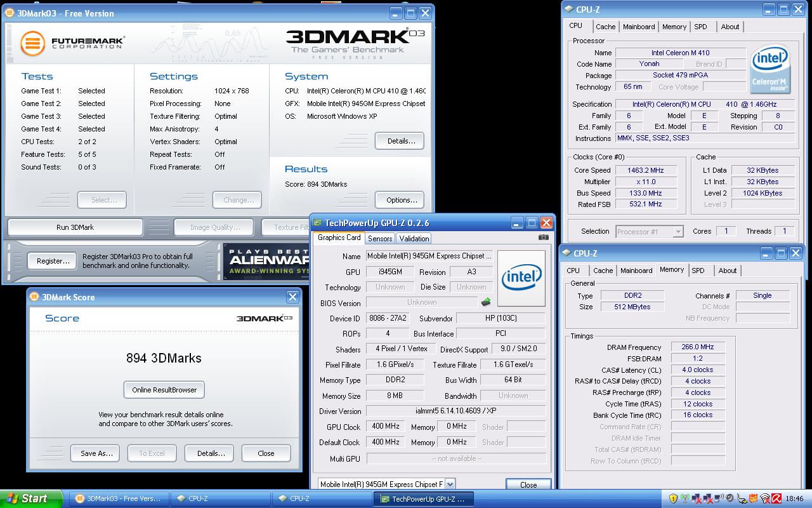Click the 3DMark Score window title icon
812x508 pixels.
coord(34,297)
